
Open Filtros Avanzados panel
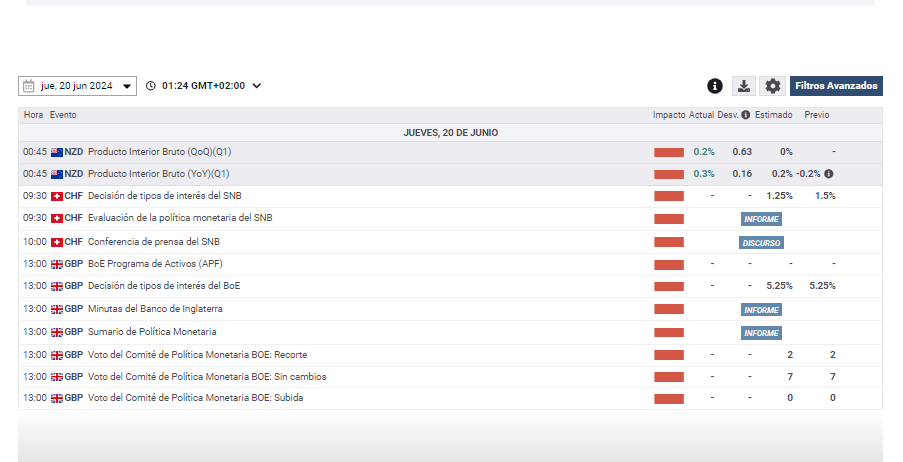click(836, 86)
